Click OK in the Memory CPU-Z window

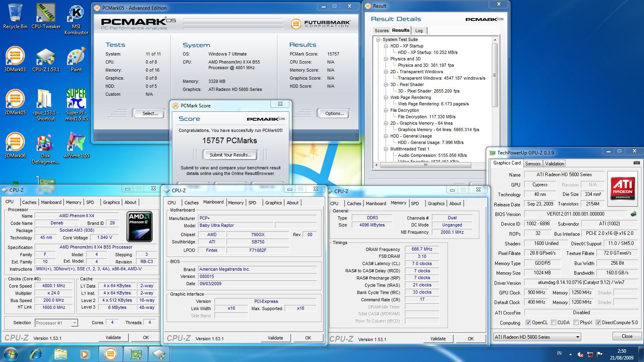click(471, 339)
